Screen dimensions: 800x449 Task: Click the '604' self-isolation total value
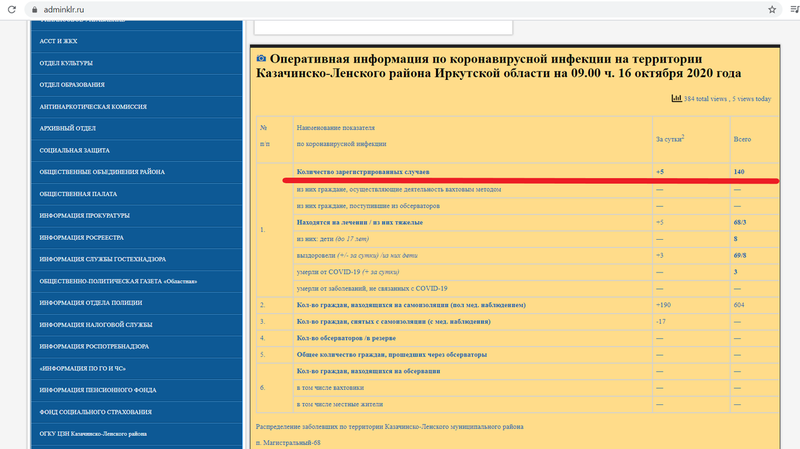(x=739, y=305)
